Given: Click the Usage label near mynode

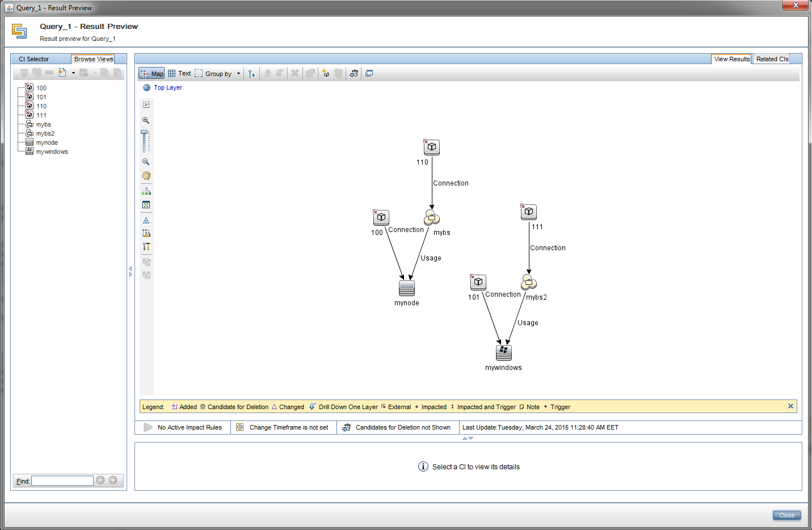Looking at the screenshot, I should click(431, 258).
